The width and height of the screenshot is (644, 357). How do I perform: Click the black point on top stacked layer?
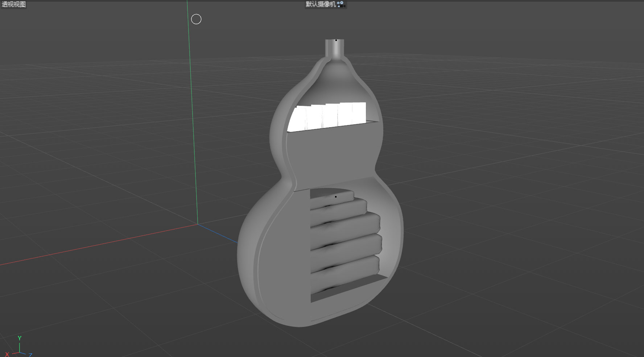pyautogui.click(x=336, y=197)
